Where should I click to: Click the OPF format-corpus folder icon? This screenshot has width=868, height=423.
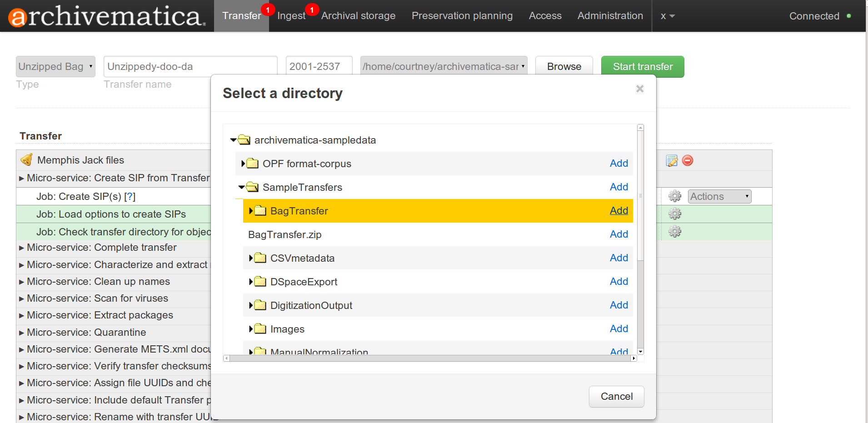pyautogui.click(x=253, y=164)
